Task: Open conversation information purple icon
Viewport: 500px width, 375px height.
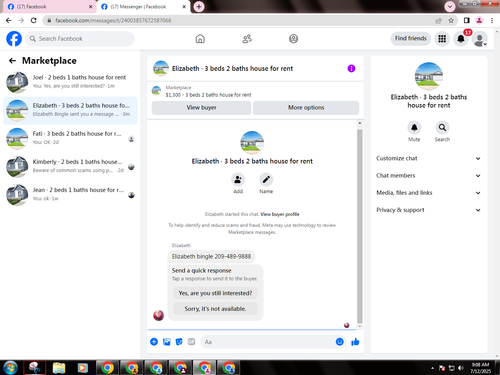Action: pos(351,68)
